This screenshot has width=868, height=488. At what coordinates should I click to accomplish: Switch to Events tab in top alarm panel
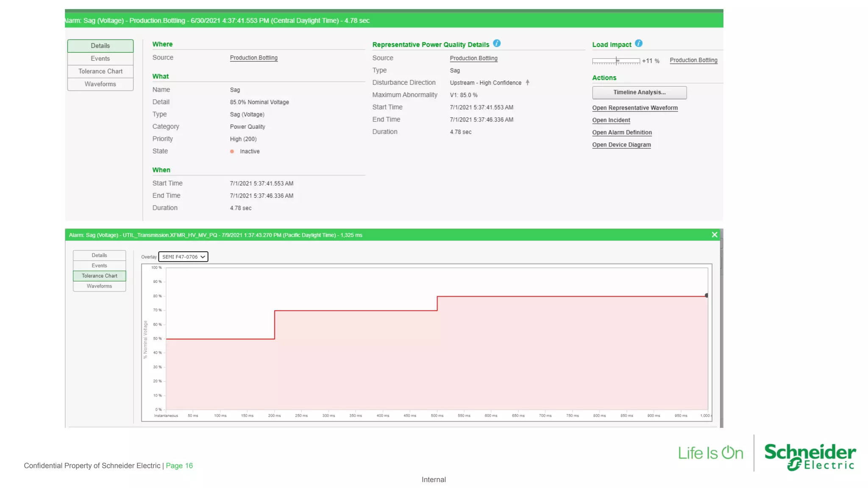point(100,58)
